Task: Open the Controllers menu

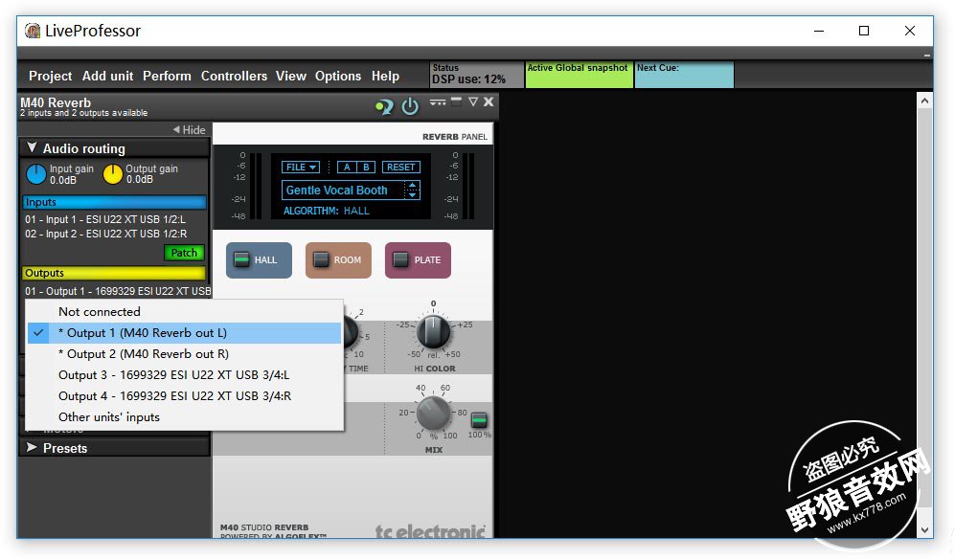Action: pos(234,76)
